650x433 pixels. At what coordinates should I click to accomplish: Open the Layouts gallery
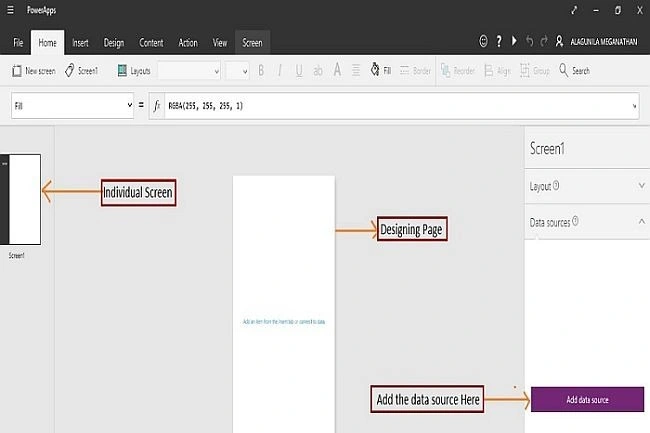pos(134,71)
